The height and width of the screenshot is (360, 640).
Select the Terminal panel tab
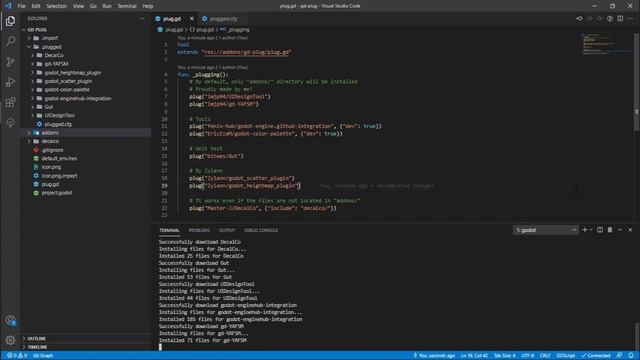(169, 230)
